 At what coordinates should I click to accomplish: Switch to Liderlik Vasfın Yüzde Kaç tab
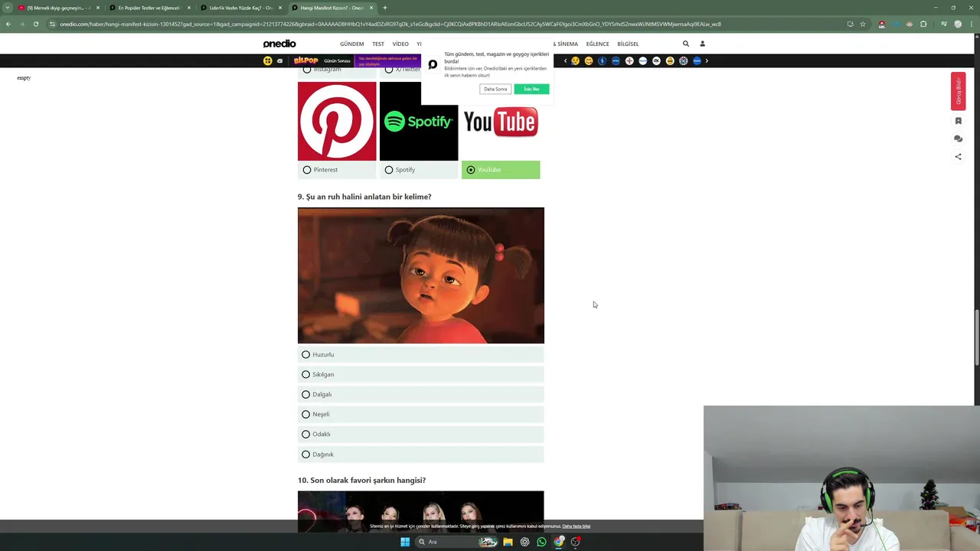(x=240, y=8)
